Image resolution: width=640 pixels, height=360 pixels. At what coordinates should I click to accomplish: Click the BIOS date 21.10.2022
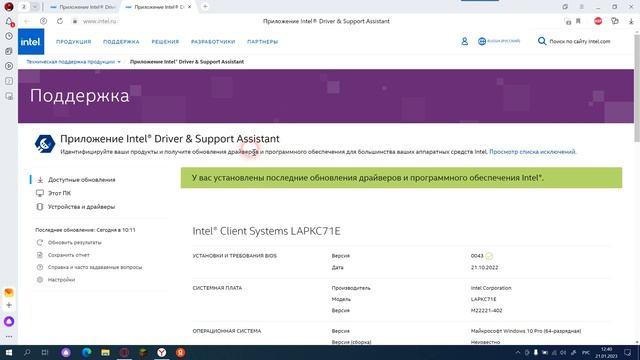[x=484, y=268]
